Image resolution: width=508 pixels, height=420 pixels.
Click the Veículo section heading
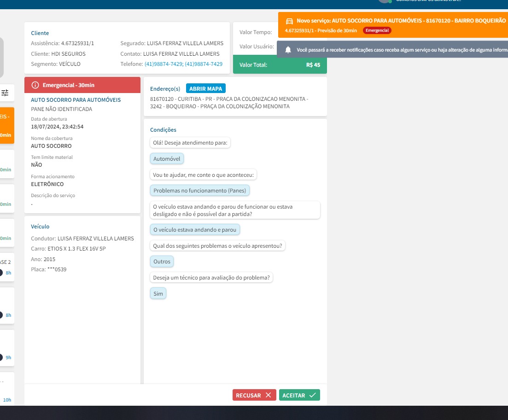point(40,227)
